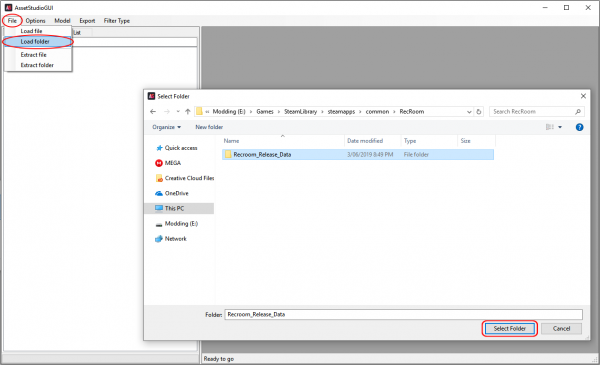Screen dimensions: 600x365
Task: Go forward in folder navigation
Action: click(x=167, y=112)
